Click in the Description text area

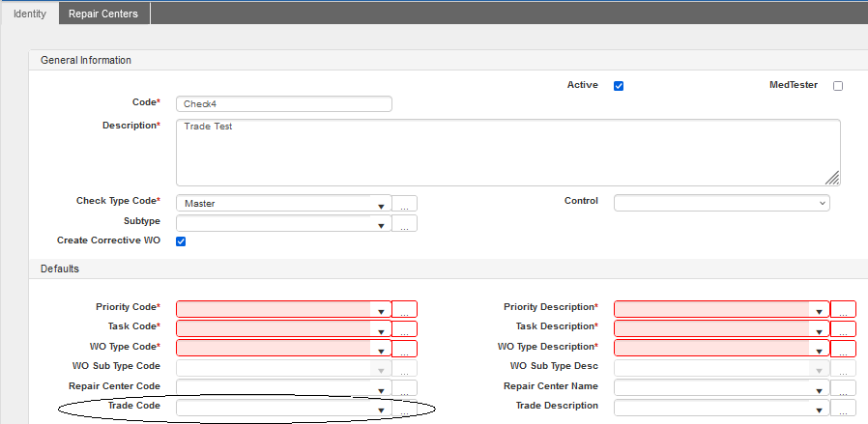click(507, 152)
